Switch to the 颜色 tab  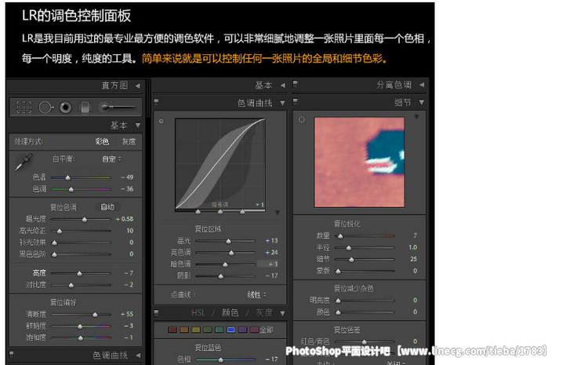[230, 313]
